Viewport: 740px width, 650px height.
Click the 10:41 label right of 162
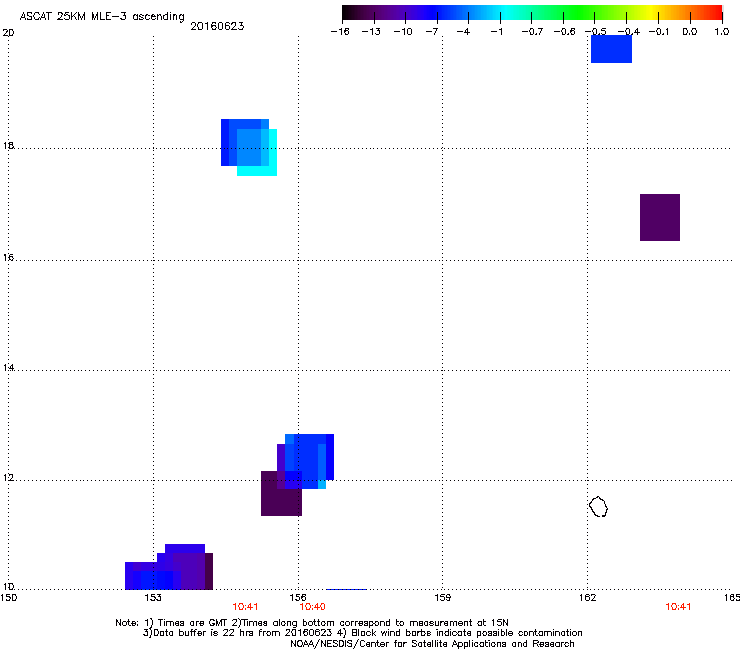click(x=678, y=607)
